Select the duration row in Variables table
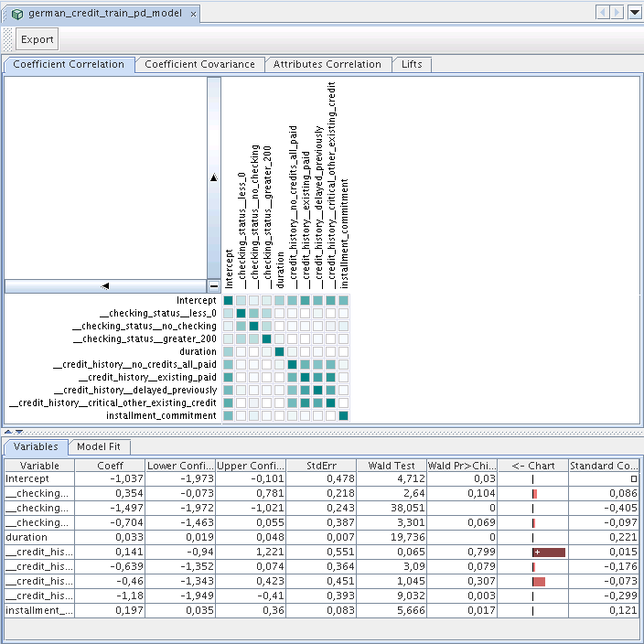 (322, 537)
